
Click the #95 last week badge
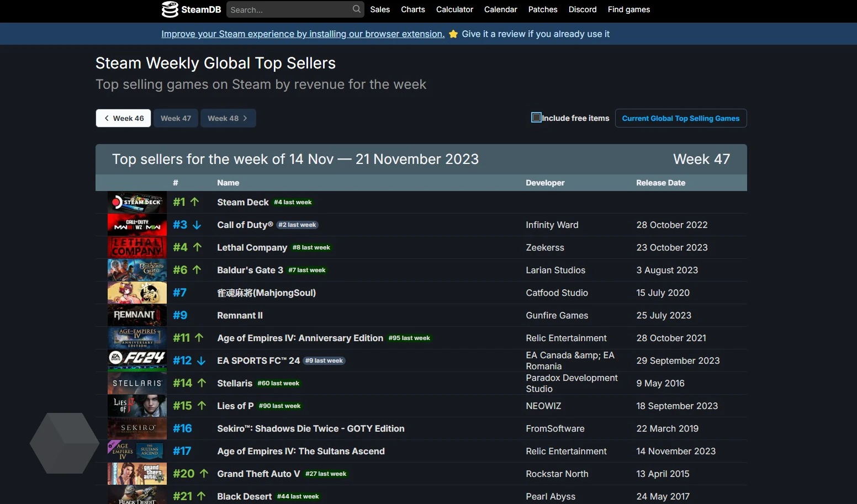coord(409,338)
